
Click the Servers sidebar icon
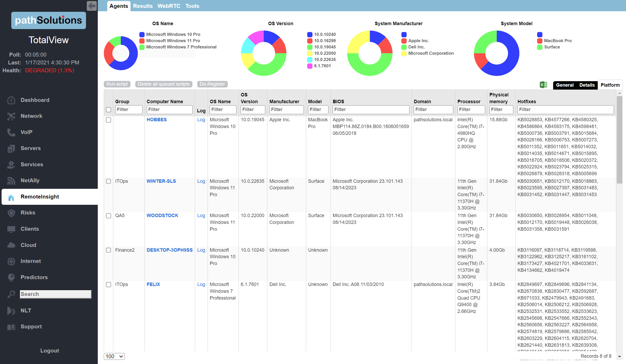[x=11, y=148]
